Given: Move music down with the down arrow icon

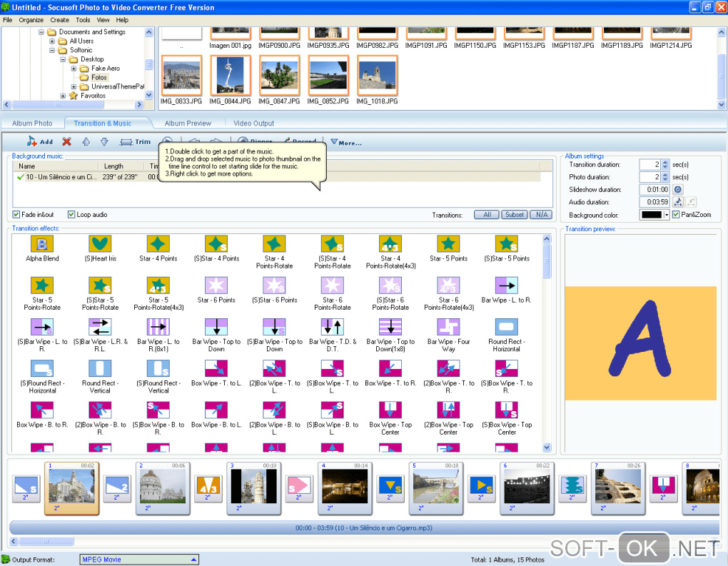Looking at the screenshot, I should (x=104, y=141).
